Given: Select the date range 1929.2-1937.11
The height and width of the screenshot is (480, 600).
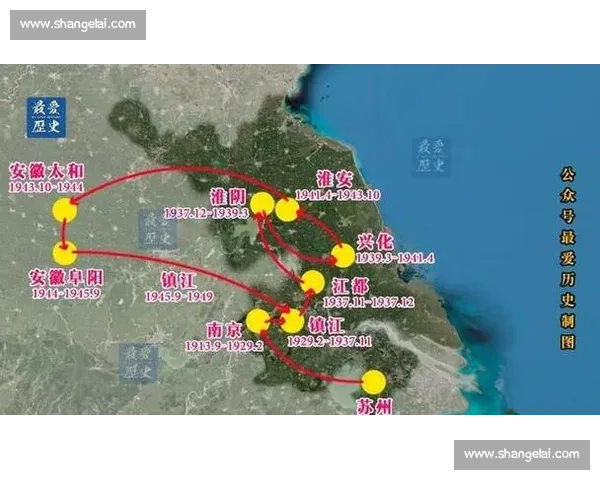Looking at the screenshot, I should (x=329, y=341).
